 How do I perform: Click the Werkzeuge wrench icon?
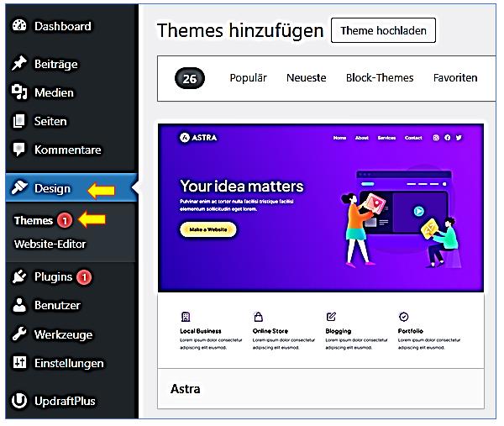click(x=19, y=334)
